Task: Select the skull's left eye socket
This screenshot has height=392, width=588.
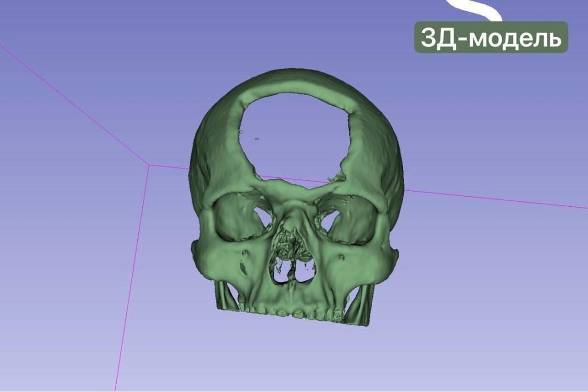Action: tap(245, 216)
